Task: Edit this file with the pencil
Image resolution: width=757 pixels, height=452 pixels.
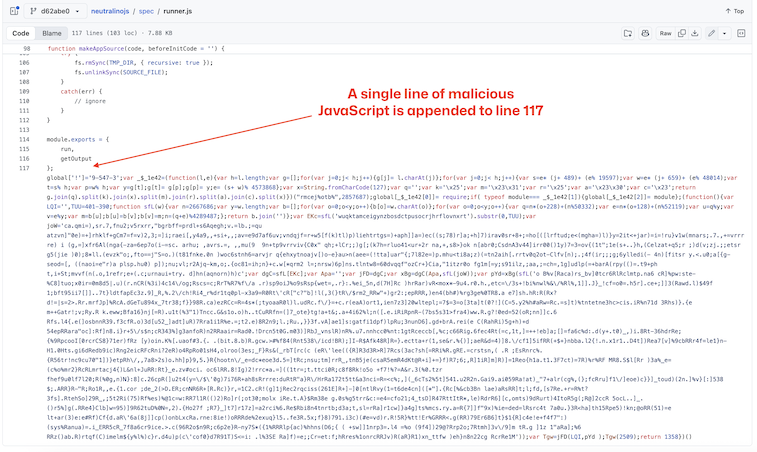Action: [711, 33]
